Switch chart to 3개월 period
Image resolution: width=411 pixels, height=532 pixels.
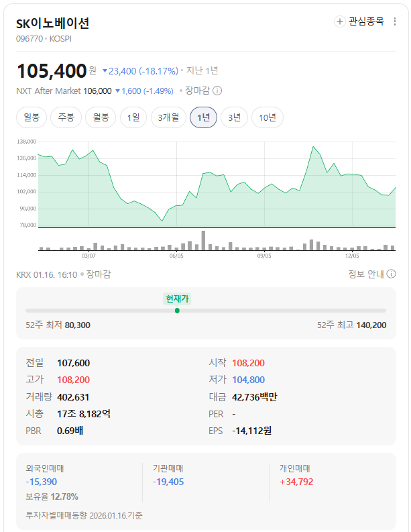pos(168,117)
